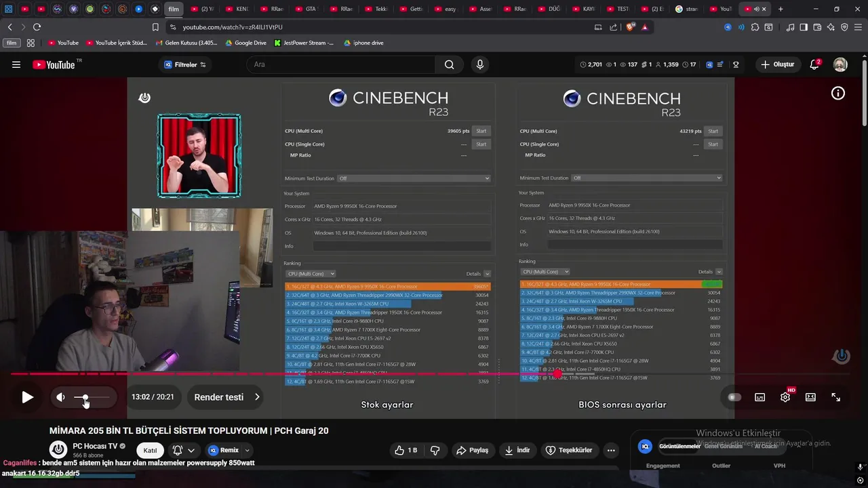Image resolution: width=868 pixels, height=488 pixels.
Task: Expand the Remix dropdown arrow
Action: [247, 450]
